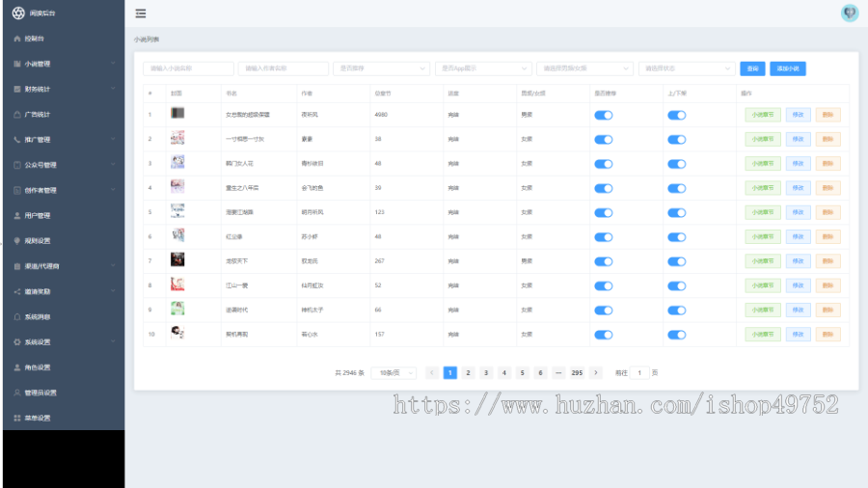Viewport: 868px width, 488px height.
Task: Expand the 创作者管理 sidebar chevron
Action: coord(113,190)
